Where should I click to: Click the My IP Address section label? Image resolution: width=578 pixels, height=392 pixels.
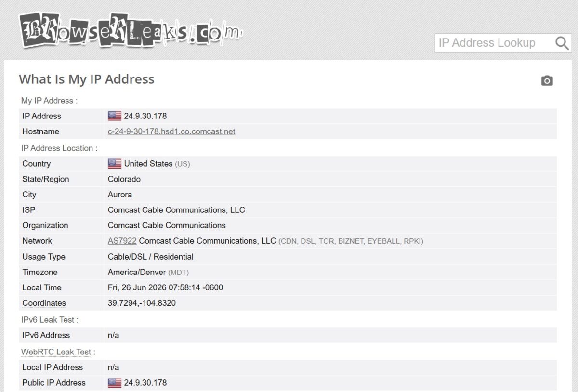pos(49,101)
